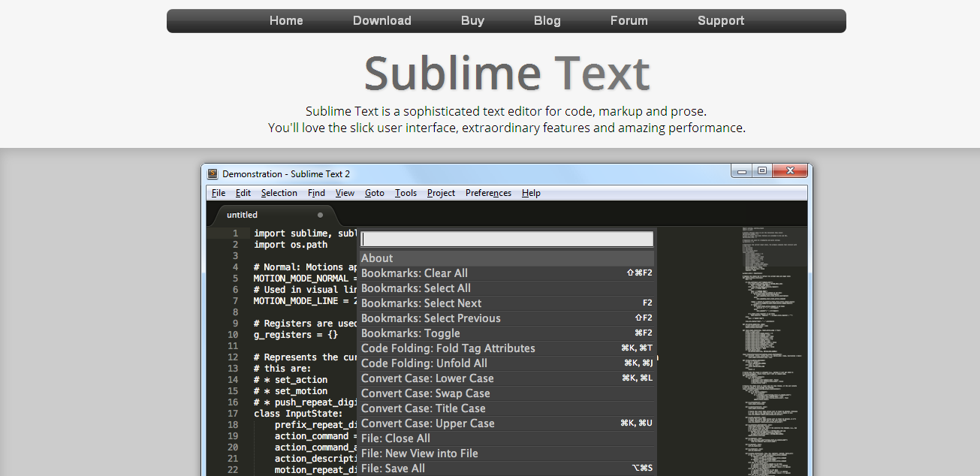
Task: Run Bookmarks: Select Previous command
Action: (507, 318)
